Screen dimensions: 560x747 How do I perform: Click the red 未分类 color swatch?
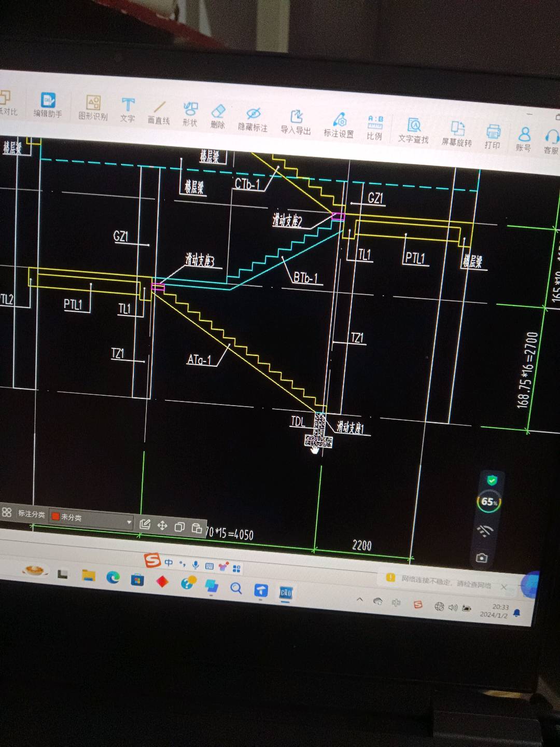[x=55, y=516]
